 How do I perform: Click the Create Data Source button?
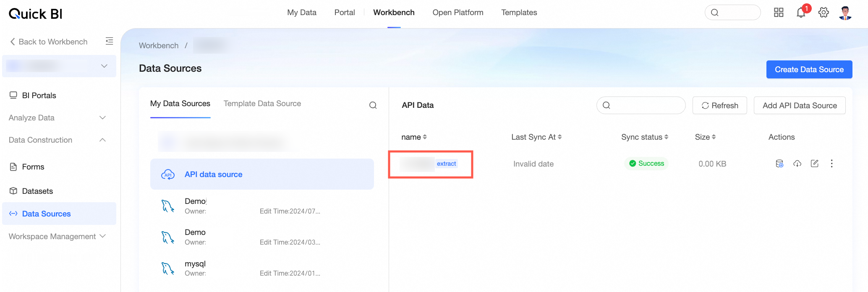pyautogui.click(x=809, y=70)
